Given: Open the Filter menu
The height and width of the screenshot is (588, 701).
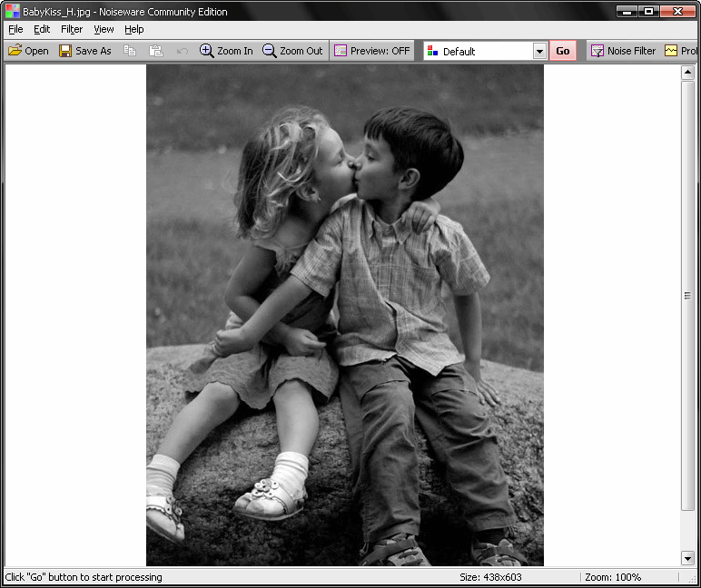Looking at the screenshot, I should point(72,29).
